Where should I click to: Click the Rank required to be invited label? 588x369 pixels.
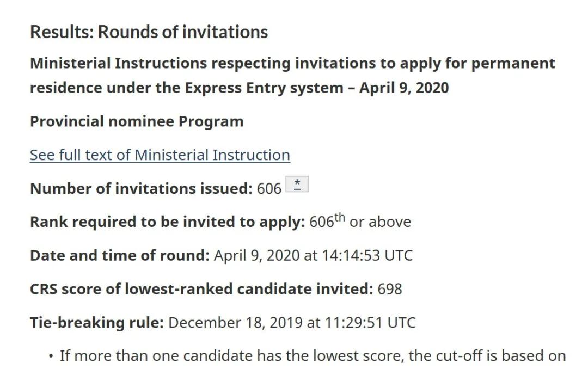click(168, 222)
